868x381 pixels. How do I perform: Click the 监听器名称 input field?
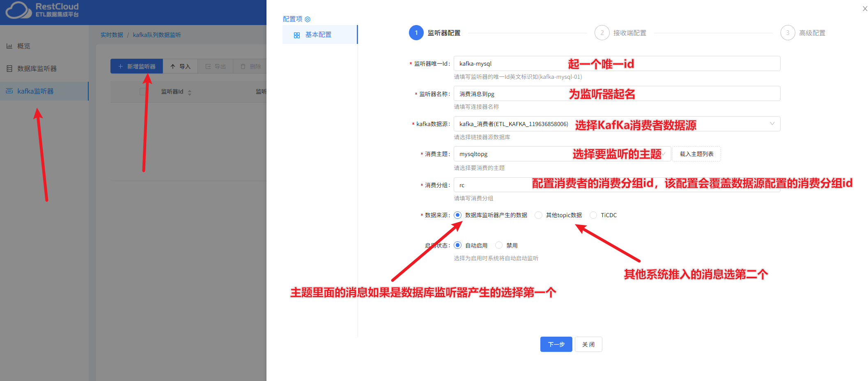click(617, 94)
